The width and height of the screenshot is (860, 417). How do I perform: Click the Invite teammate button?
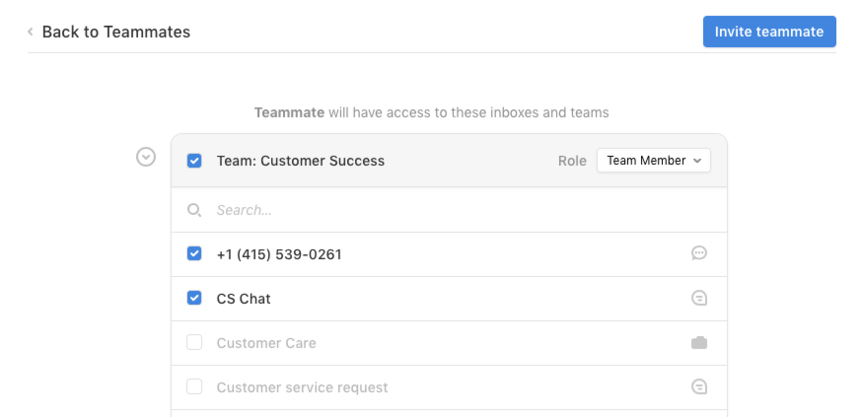pos(770,32)
